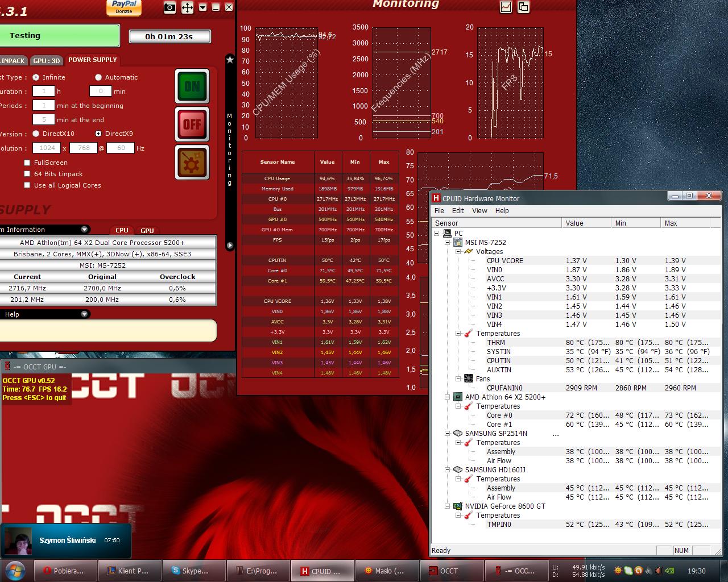
Task: Stop the test with the OFF button
Action: click(192, 124)
